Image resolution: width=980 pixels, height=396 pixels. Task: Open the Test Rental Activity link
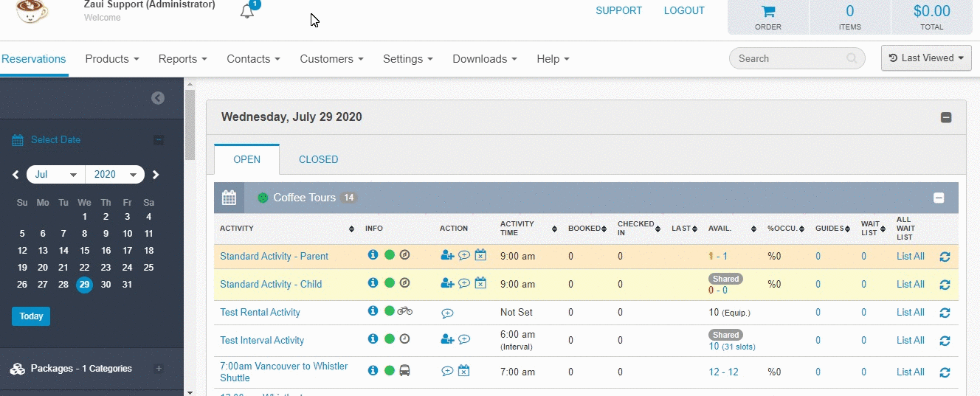click(260, 313)
